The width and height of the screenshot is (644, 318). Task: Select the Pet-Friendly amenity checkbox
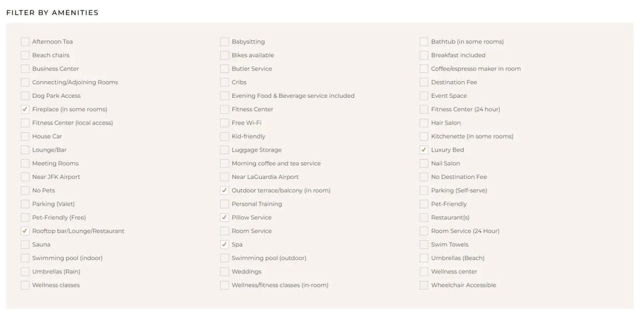point(424,204)
